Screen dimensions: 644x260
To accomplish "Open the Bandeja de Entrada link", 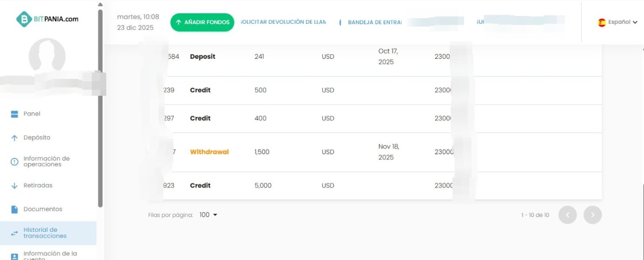I will pyautogui.click(x=374, y=22).
